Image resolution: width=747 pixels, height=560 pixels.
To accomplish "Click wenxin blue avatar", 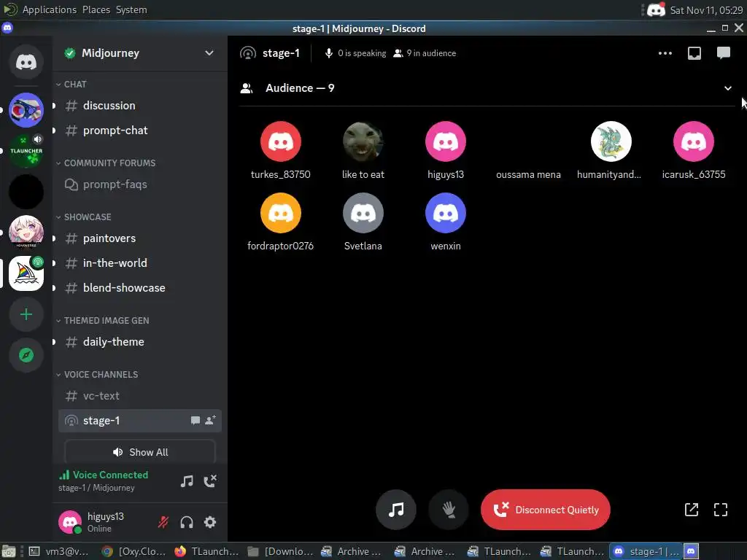I will tap(446, 213).
